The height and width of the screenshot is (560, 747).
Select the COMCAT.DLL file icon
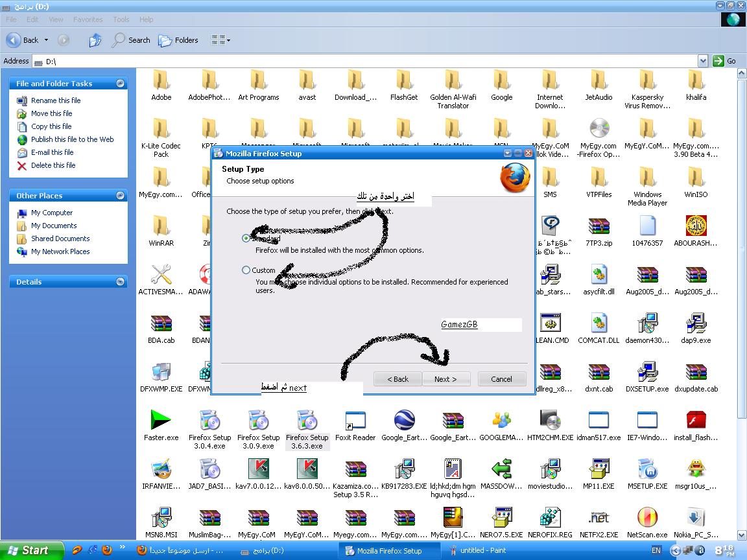599,323
